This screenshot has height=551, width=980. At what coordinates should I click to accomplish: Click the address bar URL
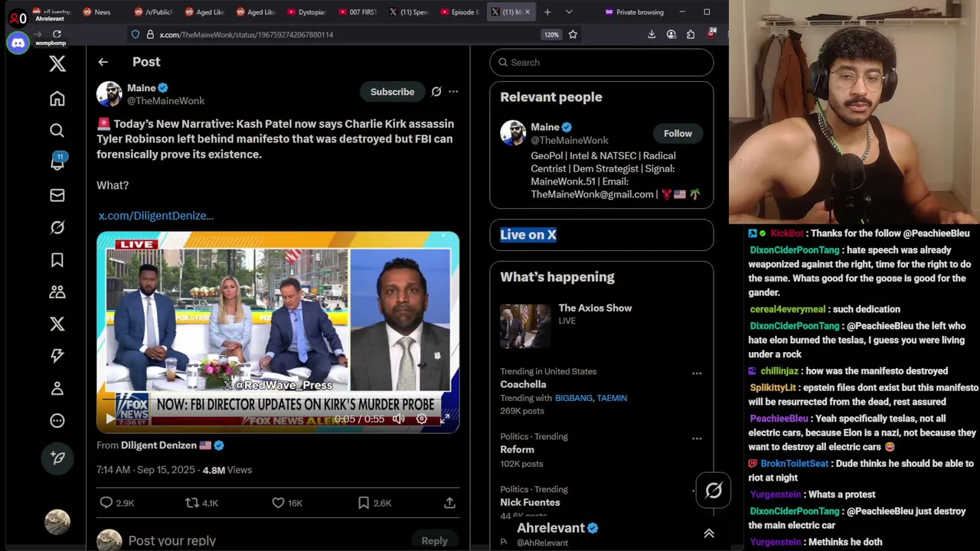(x=246, y=34)
